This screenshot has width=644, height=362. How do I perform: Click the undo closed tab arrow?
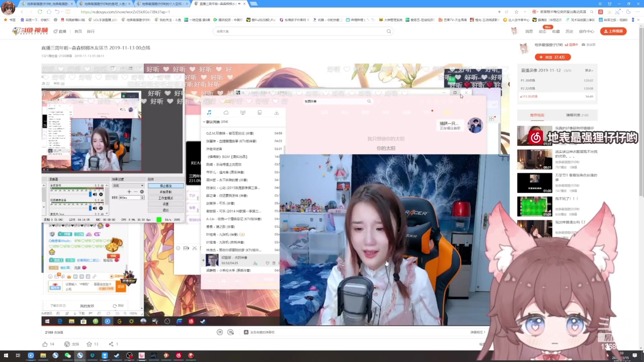click(x=57, y=12)
